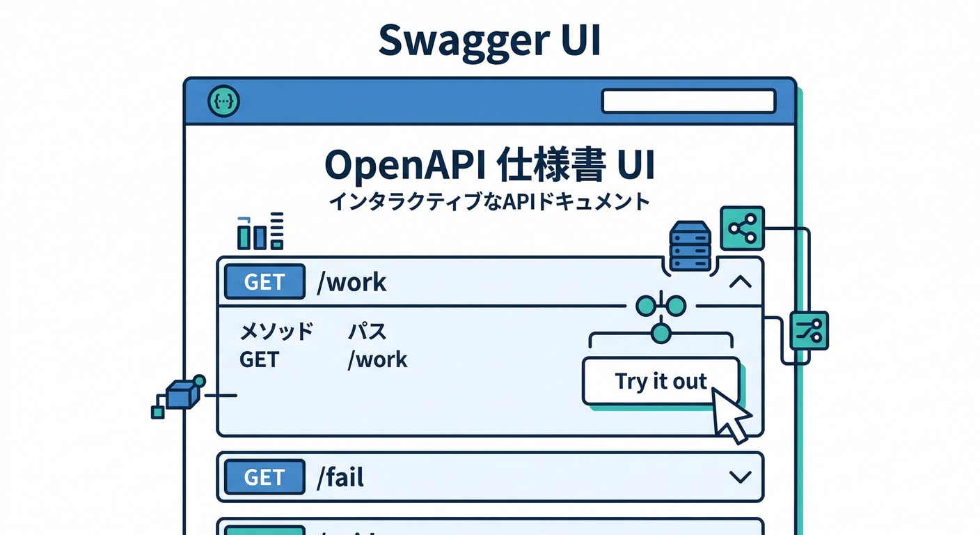Image resolution: width=980 pixels, height=535 pixels.
Task: Click the GET badge beside /fail
Action: coord(265,477)
